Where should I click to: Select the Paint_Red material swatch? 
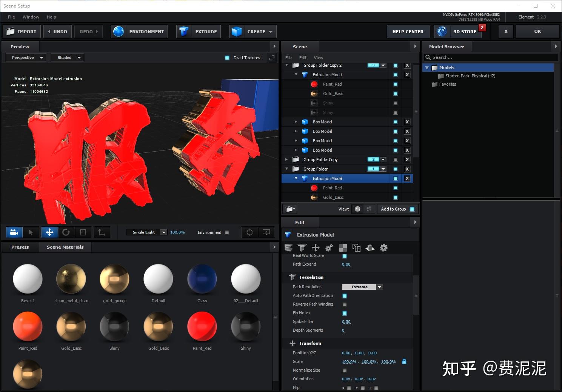[28, 326]
